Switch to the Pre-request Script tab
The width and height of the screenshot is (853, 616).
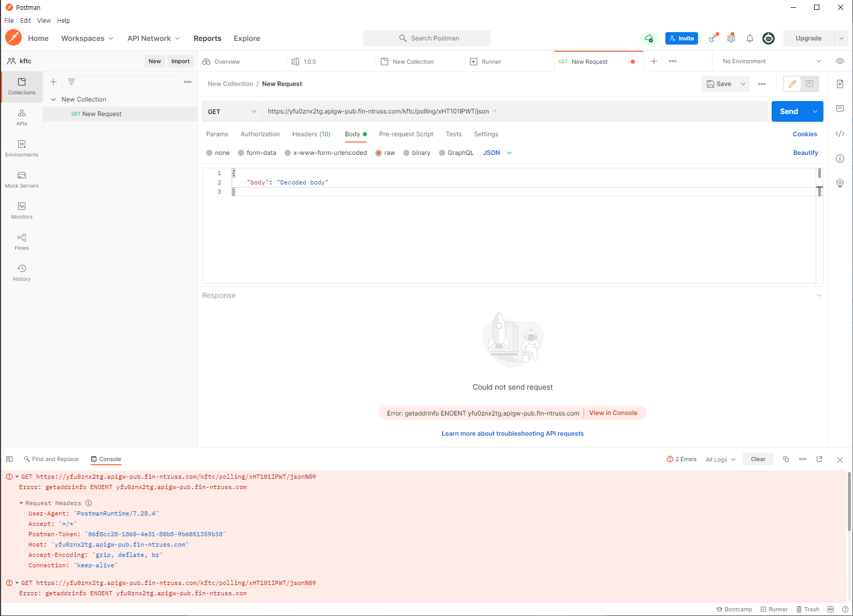tap(406, 134)
